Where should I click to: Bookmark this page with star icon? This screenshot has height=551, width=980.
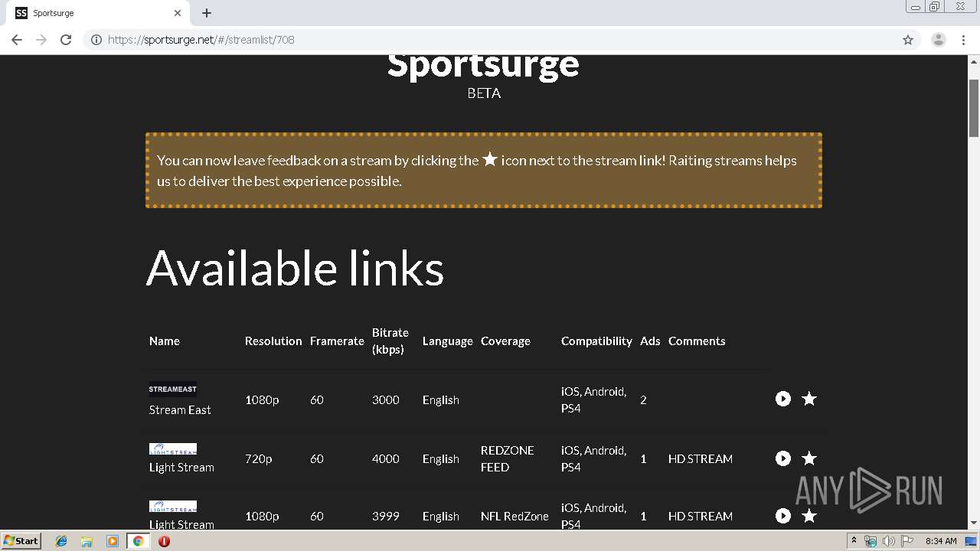point(908,40)
